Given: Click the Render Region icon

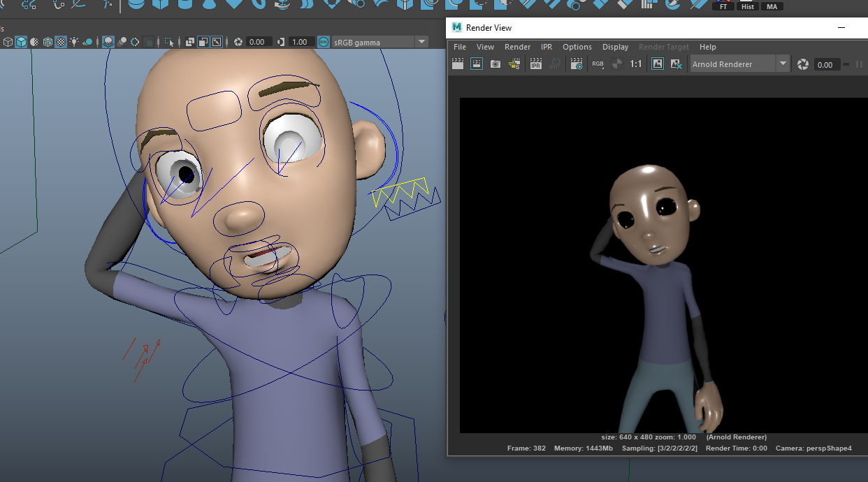Looking at the screenshot, I should (477, 64).
